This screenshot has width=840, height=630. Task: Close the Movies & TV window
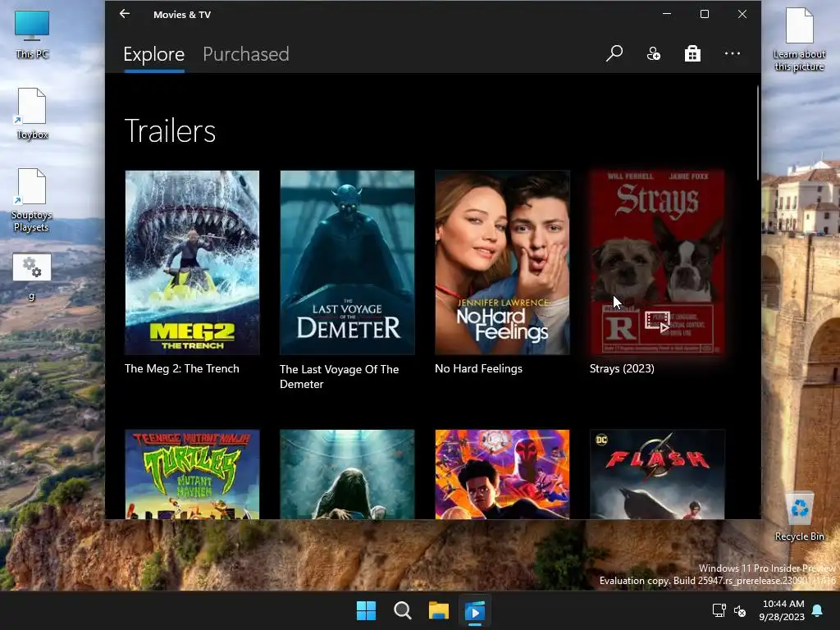742,14
